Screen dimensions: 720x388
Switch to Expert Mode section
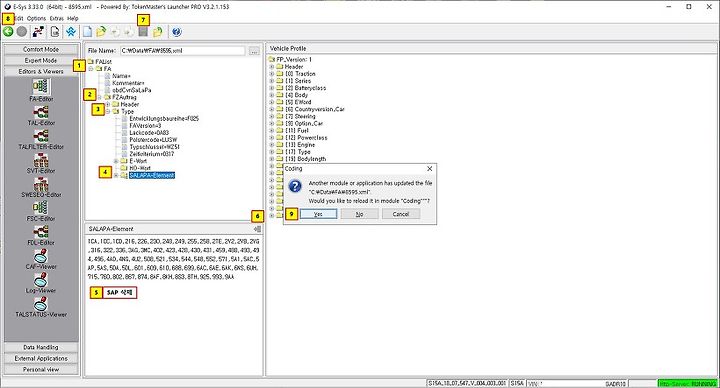[x=41, y=60]
